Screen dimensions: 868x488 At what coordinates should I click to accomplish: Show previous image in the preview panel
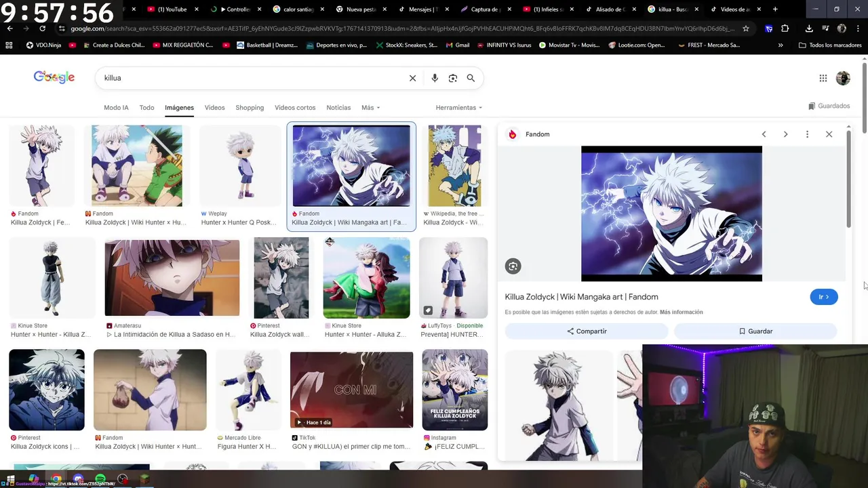pos(764,134)
